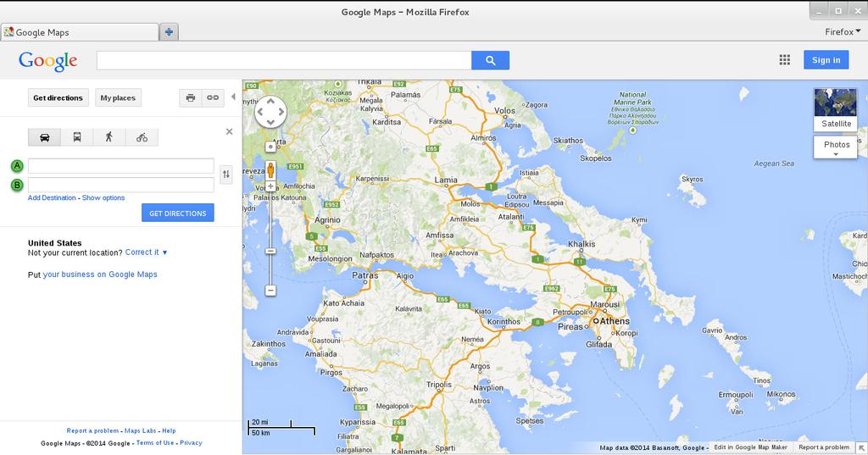The width and height of the screenshot is (868, 455).
Task: Focus the destination B field
Action: tap(120, 185)
